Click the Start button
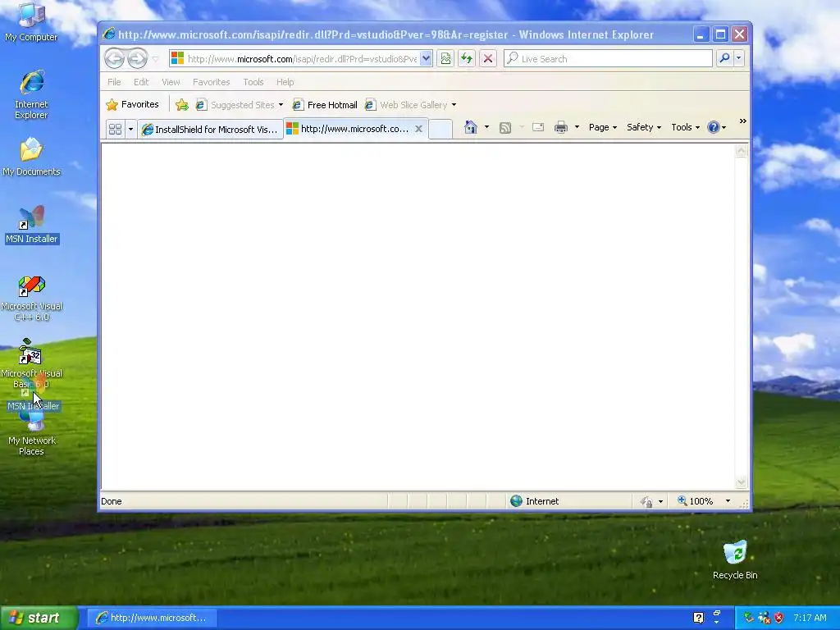Screen dimensions: 840x630 (x=39, y=618)
